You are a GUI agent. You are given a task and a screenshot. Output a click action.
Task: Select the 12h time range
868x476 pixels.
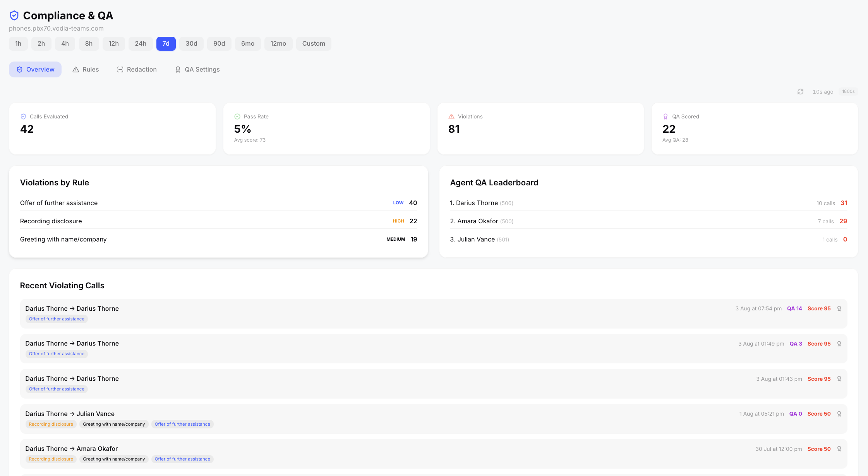[x=113, y=44]
